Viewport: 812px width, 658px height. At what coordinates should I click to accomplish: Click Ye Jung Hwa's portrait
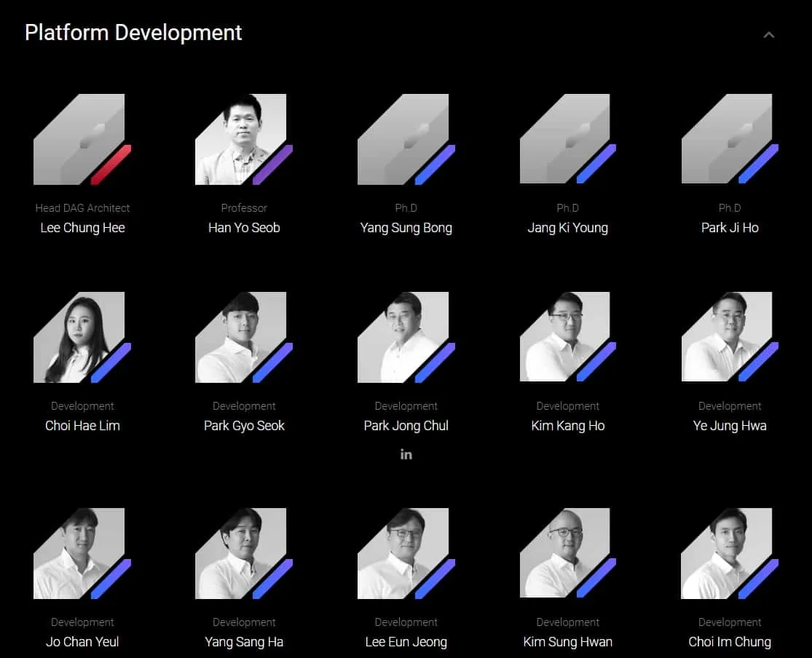point(729,337)
